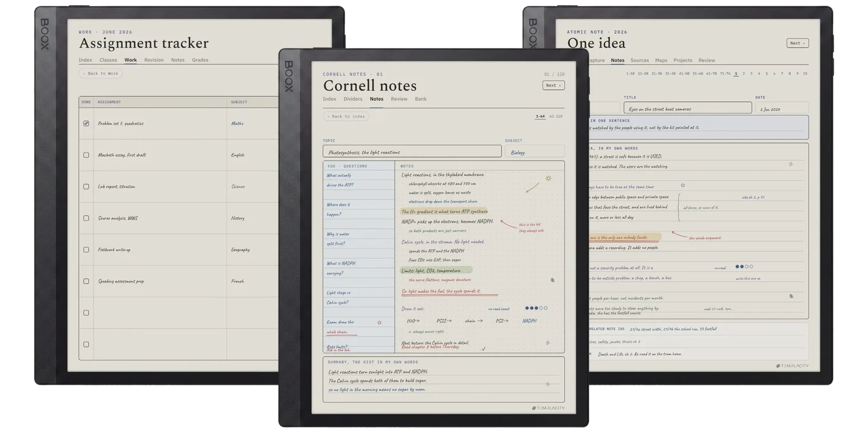868x433 pixels.
Task: Click the blue star icon in One idea
Action: [682, 186]
